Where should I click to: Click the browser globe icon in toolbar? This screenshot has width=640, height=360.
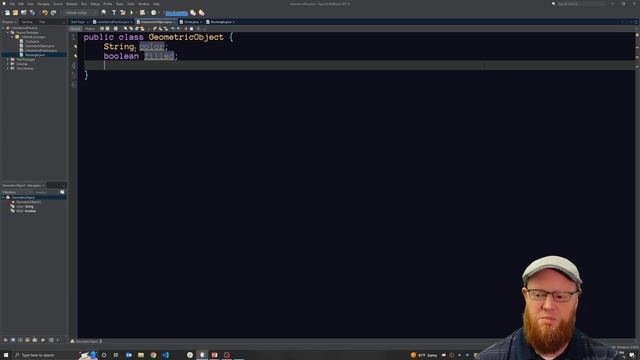104,13
